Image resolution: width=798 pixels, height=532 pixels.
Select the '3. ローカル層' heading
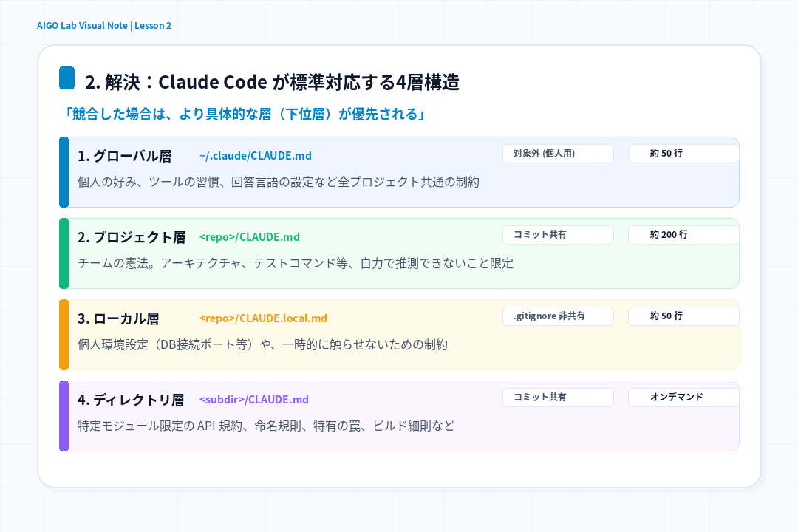tap(118, 318)
